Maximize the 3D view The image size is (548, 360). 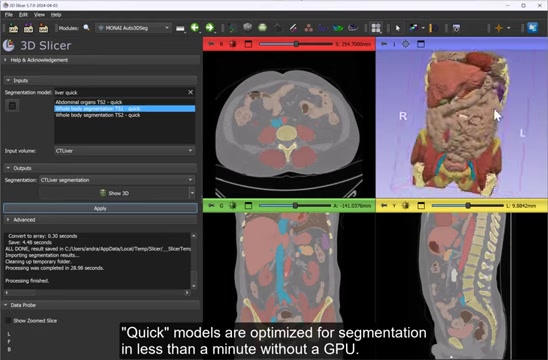point(421,44)
